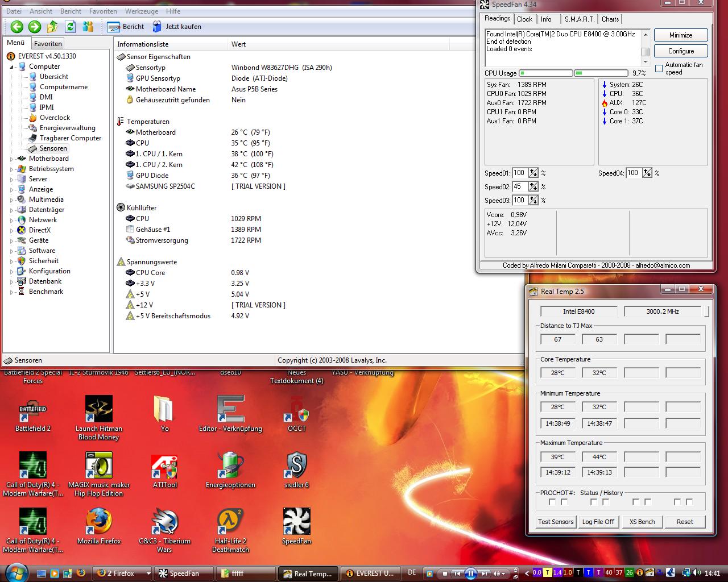Click the Firefox quick launch icon in taskbar
The width and height of the screenshot is (728, 582).
[x=80, y=573]
